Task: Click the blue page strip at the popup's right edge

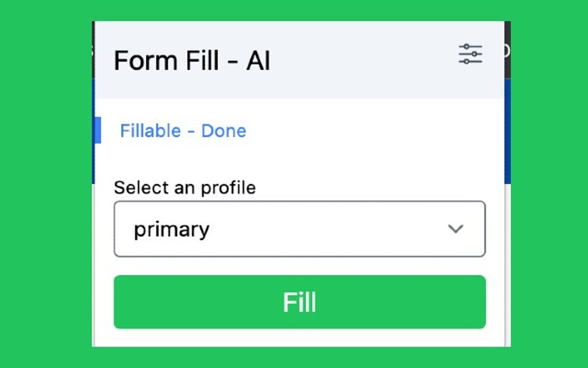Action: 507,133
